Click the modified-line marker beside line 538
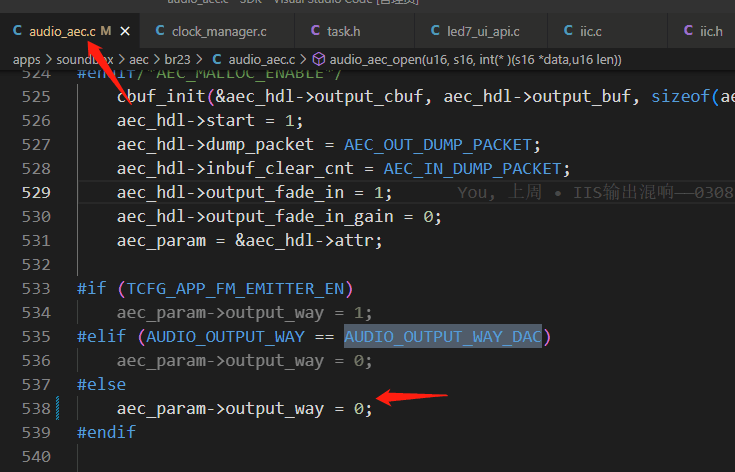Image resolution: width=735 pixels, height=472 pixels. point(58,408)
